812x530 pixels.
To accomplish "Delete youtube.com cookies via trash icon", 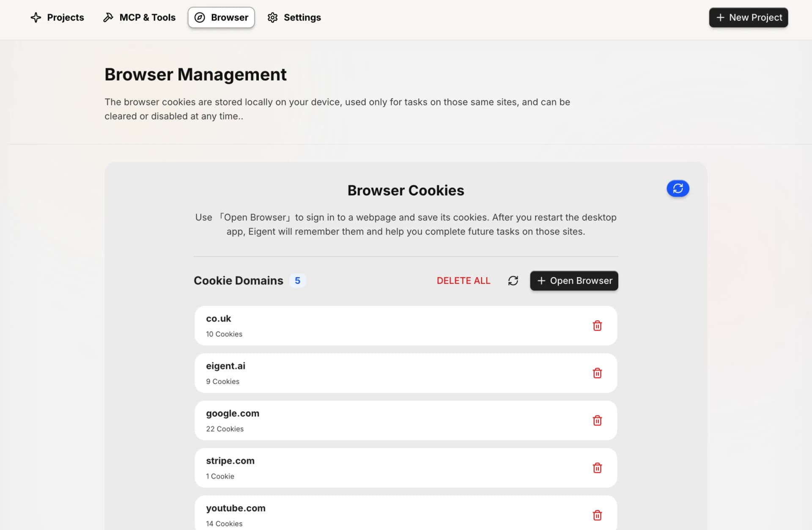I will 597,515.
